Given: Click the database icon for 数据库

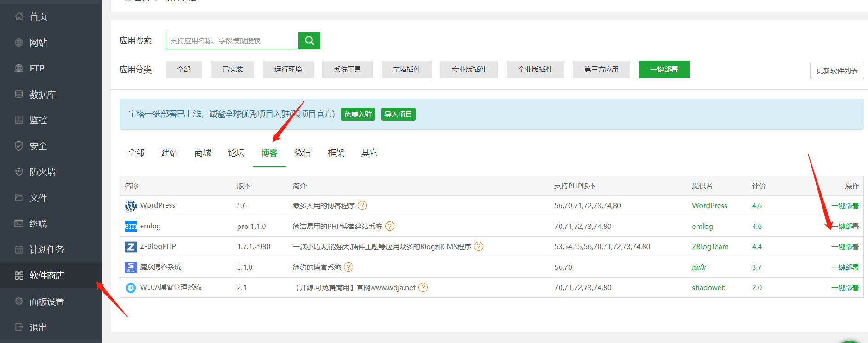Looking at the screenshot, I should coord(19,94).
